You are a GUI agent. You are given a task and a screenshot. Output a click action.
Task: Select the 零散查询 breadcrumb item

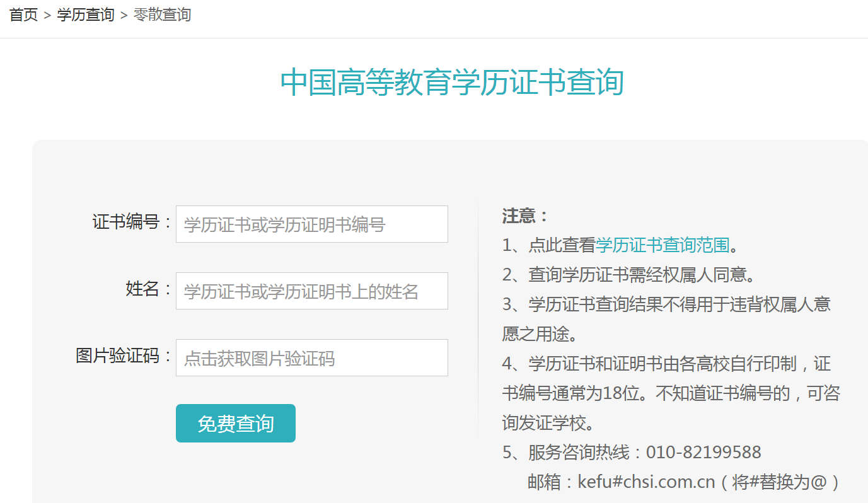coord(162,14)
